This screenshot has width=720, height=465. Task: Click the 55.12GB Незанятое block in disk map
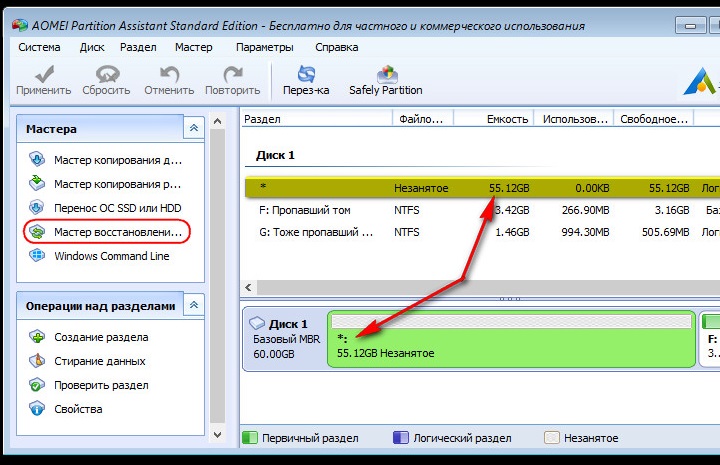[512, 339]
